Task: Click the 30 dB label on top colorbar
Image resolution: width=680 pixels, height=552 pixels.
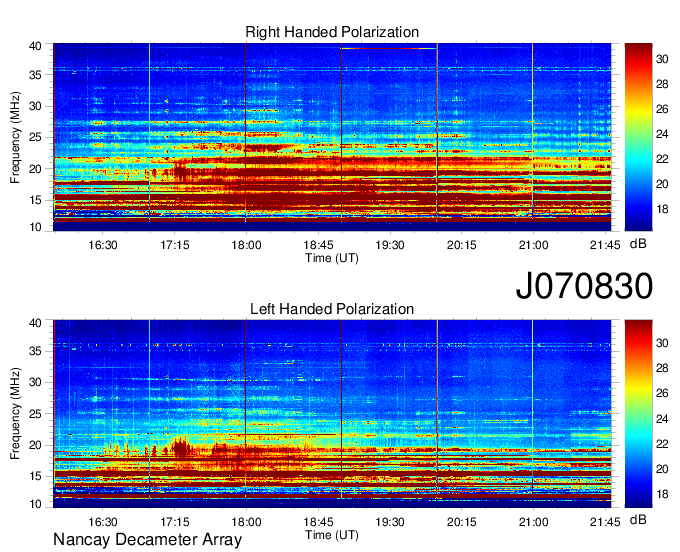Action: click(662, 59)
